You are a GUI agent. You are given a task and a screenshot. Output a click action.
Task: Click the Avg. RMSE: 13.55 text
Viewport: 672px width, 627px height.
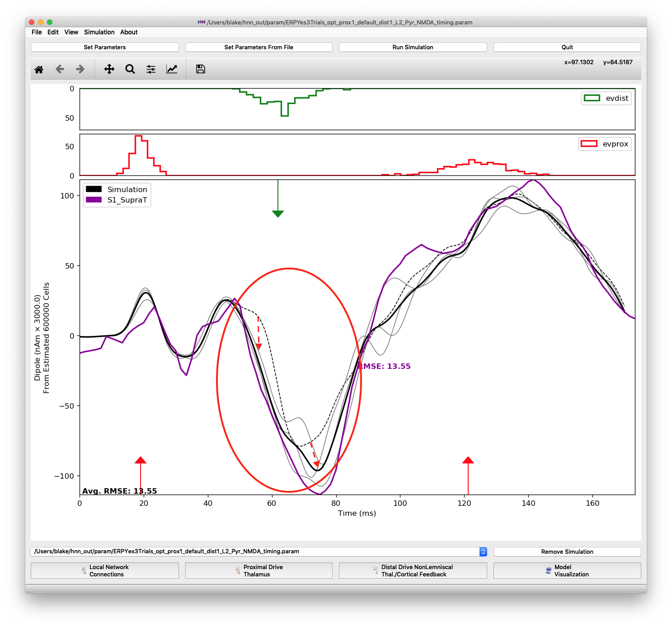(120, 491)
